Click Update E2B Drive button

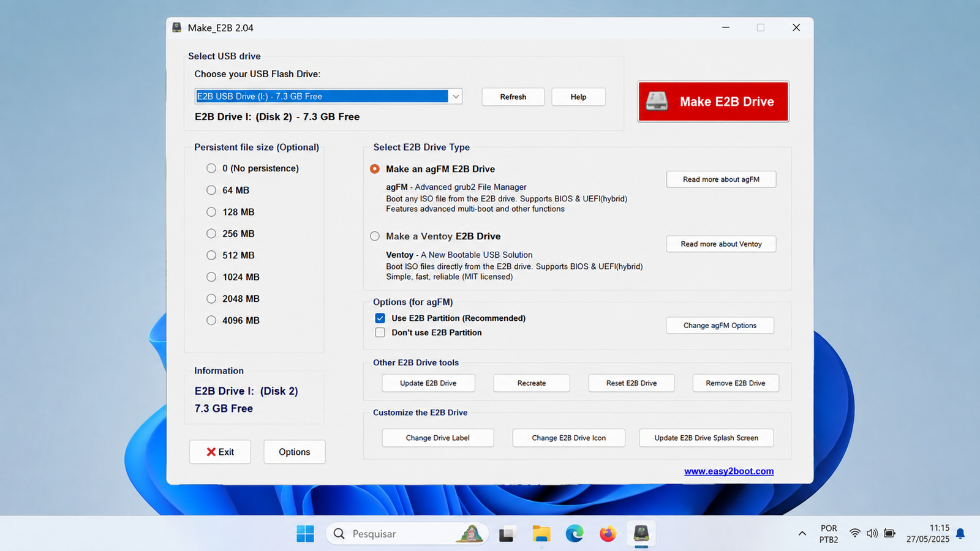pos(428,383)
